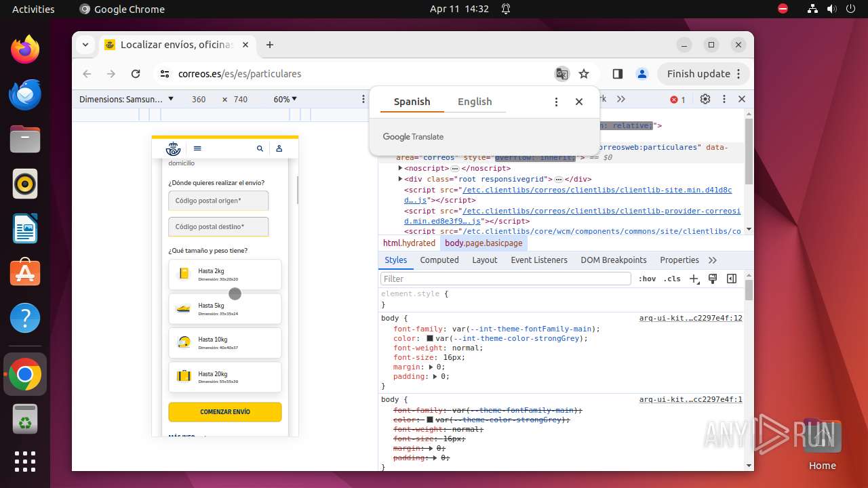Screen dimensions: 868x488
Task: Expand the div root responsivegrid node
Action: point(400,179)
